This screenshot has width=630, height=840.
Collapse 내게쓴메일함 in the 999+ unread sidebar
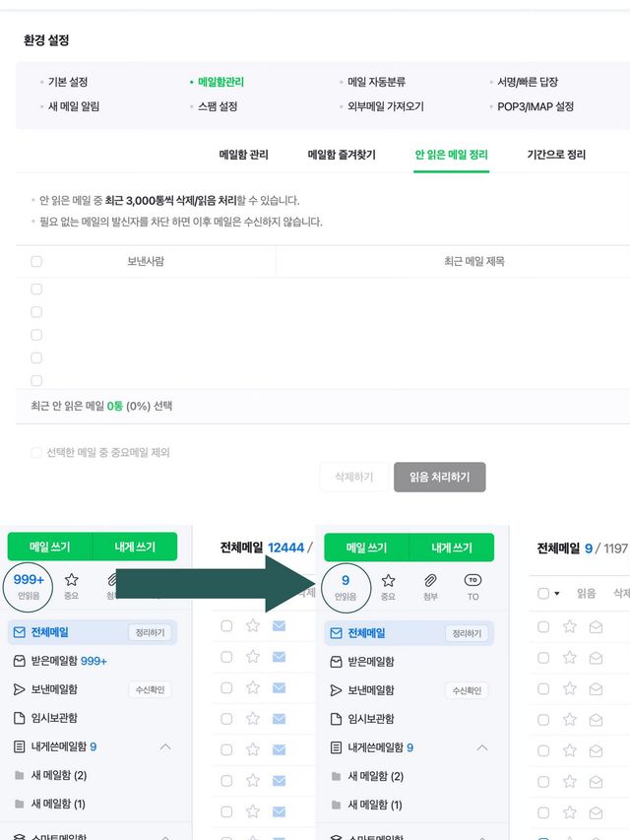click(x=165, y=747)
